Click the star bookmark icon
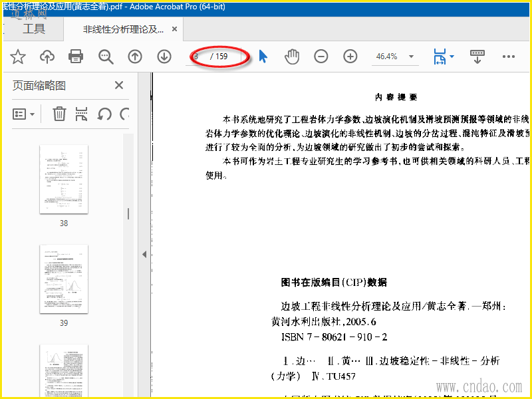This screenshot has width=532, height=399. point(18,57)
